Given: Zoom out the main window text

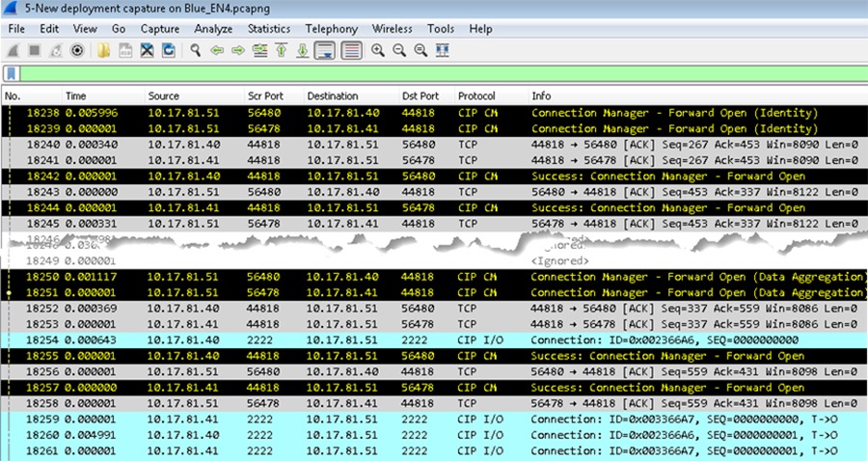Looking at the screenshot, I should point(399,51).
